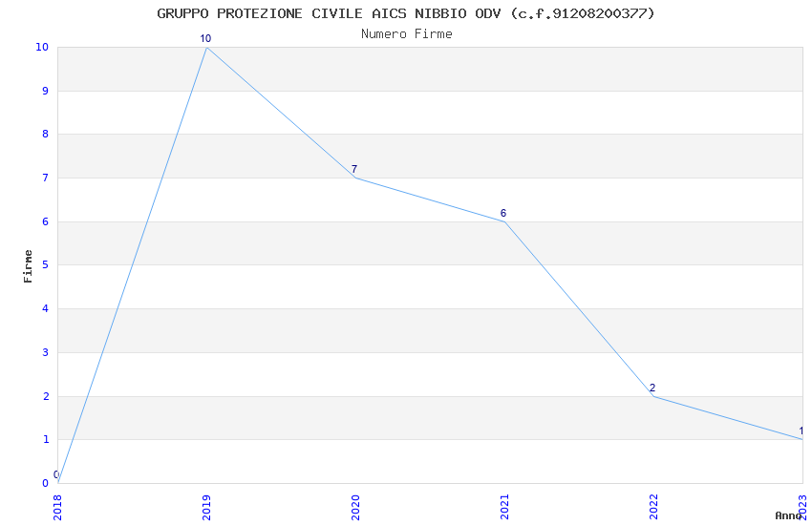Click the data label 0 at 2018
812x525 pixels.
pos(56,474)
